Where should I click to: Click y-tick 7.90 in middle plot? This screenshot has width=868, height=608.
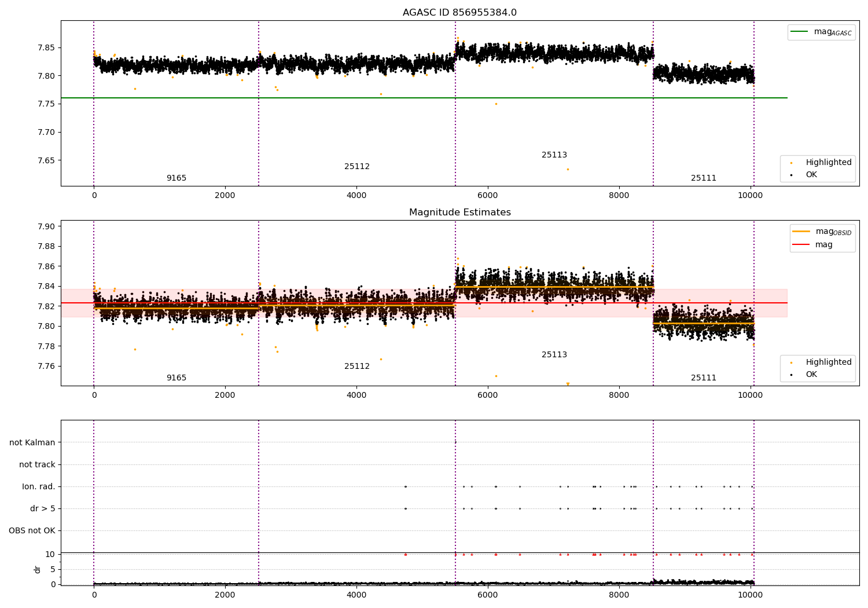pos(46,226)
